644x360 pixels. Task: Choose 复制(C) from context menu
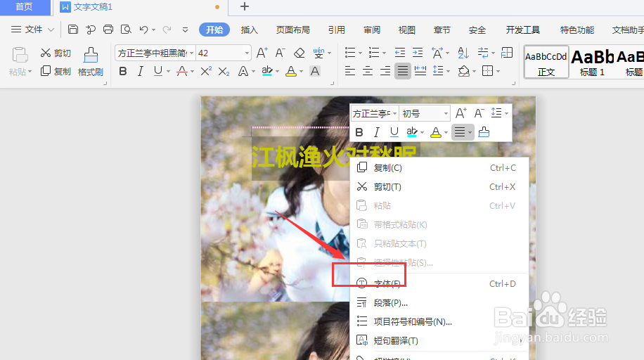coord(439,167)
